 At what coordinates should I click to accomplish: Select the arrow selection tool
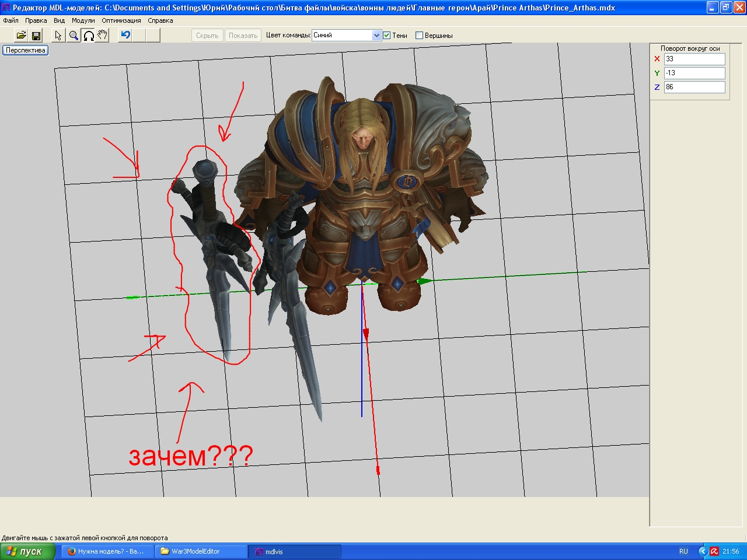[x=58, y=36]
